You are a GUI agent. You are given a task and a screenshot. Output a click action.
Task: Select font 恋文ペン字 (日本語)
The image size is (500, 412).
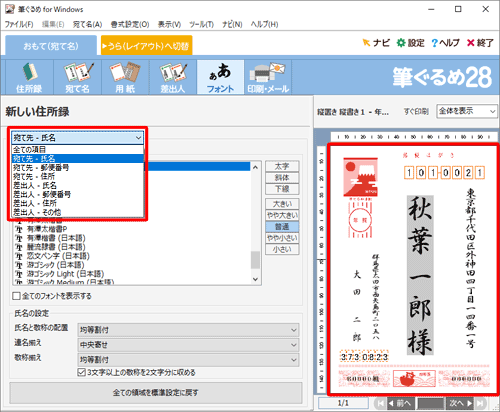click(58, 256)
